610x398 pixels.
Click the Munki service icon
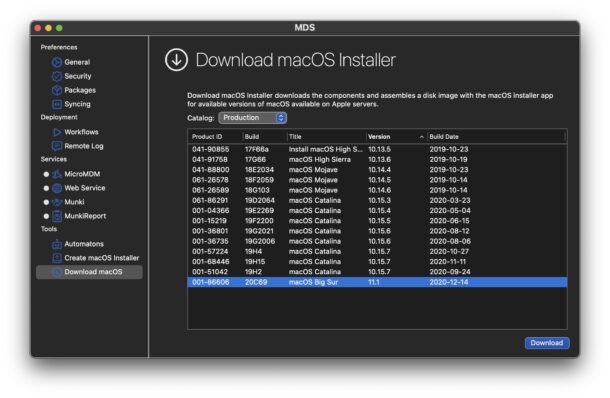click(x=57, y=202)
